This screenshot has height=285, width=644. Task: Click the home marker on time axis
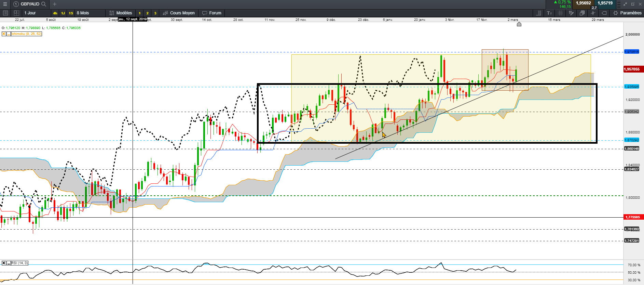click(x=519, y=24)
